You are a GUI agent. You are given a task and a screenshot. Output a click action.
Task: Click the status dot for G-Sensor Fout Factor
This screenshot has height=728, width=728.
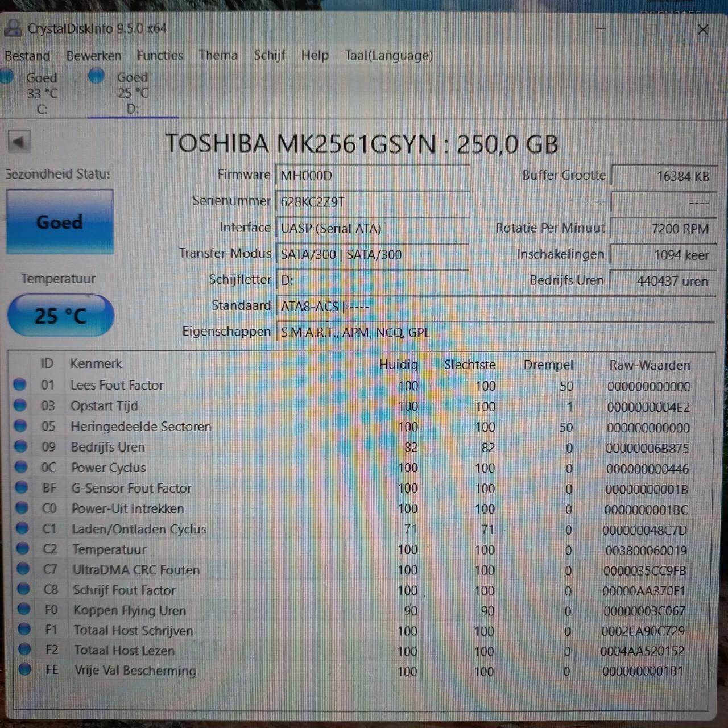[x=22, y=487]
